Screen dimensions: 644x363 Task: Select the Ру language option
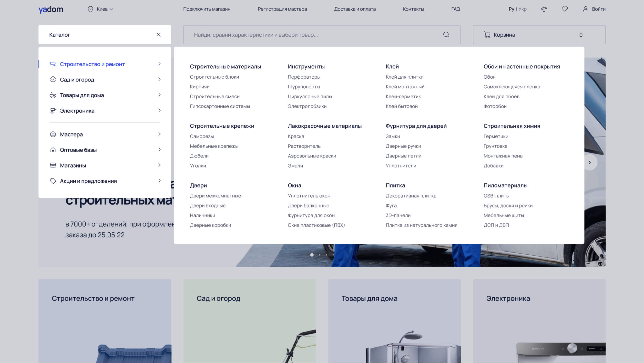point(511,9)
